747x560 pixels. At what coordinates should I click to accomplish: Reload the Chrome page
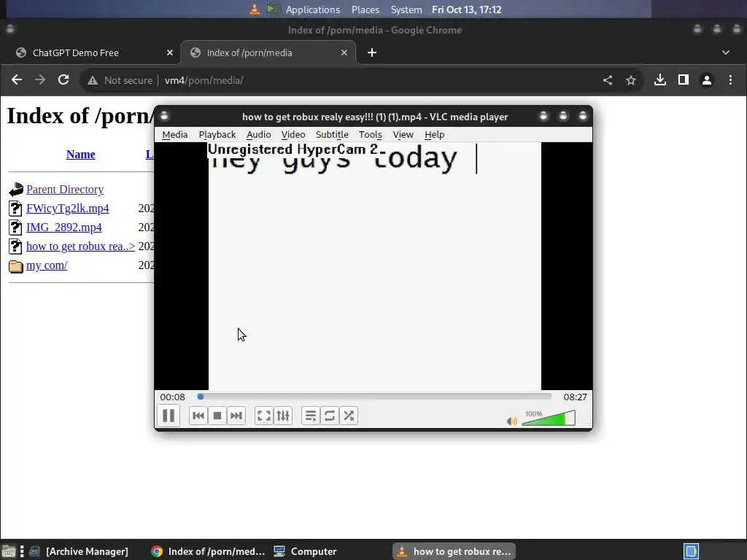click(x=63, y=80)
